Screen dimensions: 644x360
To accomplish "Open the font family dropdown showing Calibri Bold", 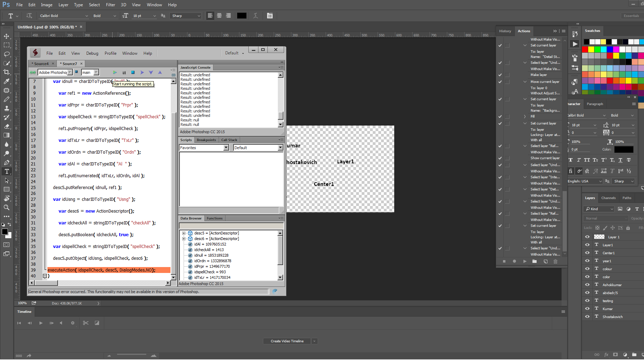I will tap(86, 16).
